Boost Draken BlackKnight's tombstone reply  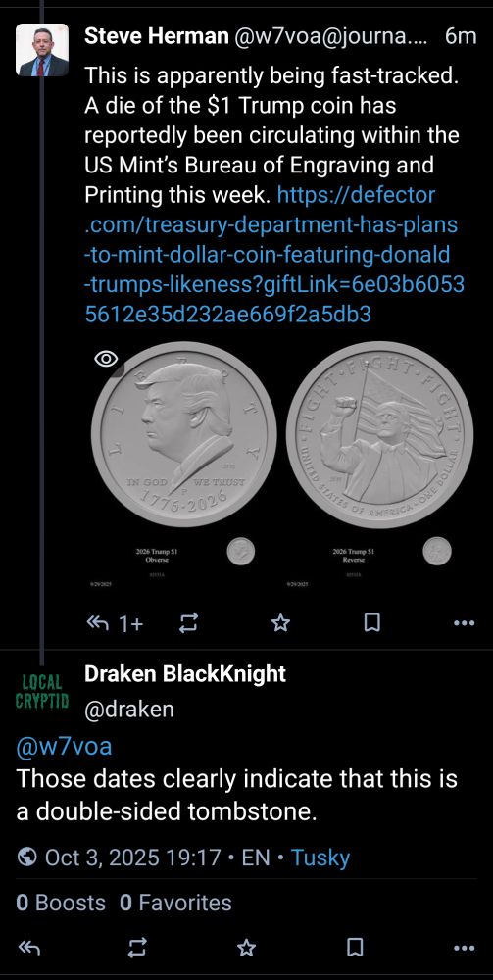coord(137,948)
